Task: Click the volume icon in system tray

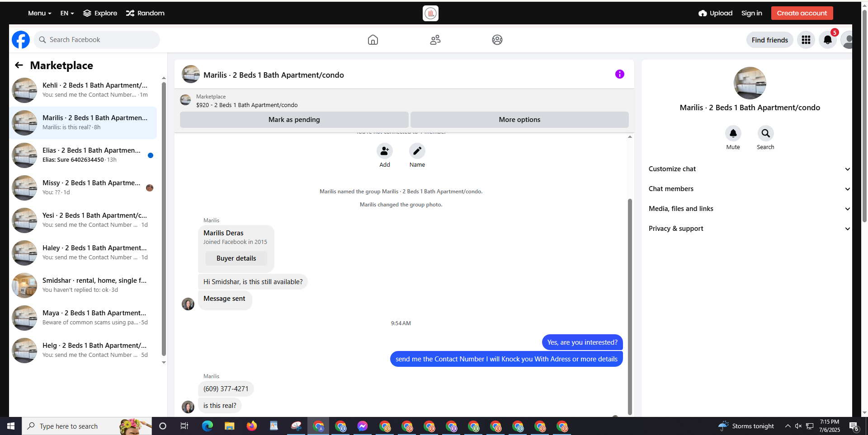Action: [798, 426]
